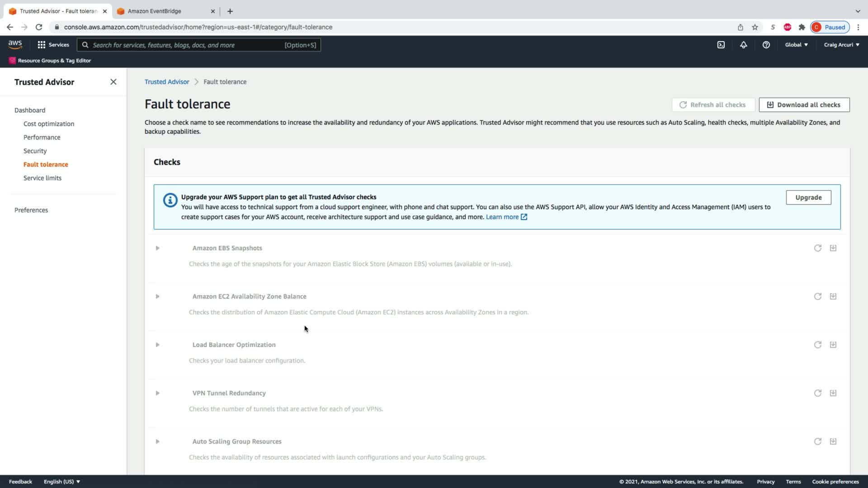
Task: Refresh the Load Balancer Optimization check
Action: point(817,345)
